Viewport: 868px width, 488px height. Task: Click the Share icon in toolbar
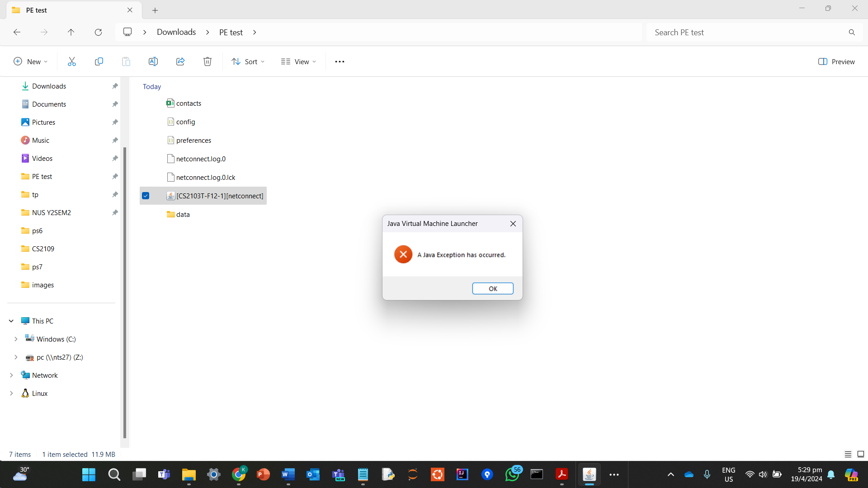[x=180, y=61]
